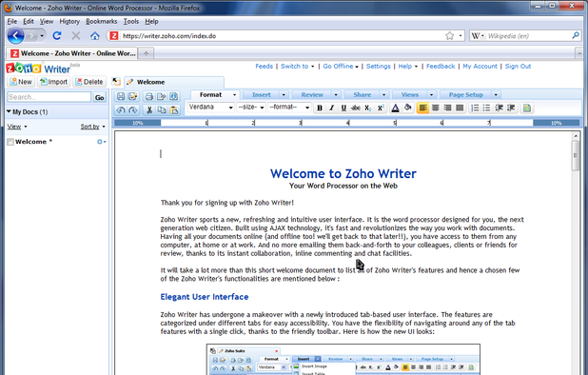The height and width of the screenshot is (375, 588).
Task: Switch to the Views tab
Action: [410, 95]
